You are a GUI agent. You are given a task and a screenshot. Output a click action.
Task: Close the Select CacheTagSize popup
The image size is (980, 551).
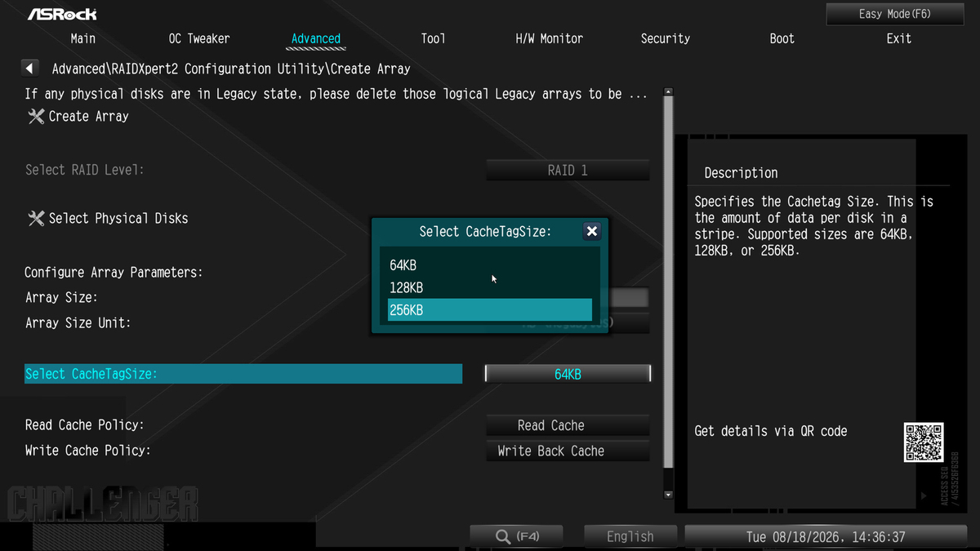[x=592, y=231]
